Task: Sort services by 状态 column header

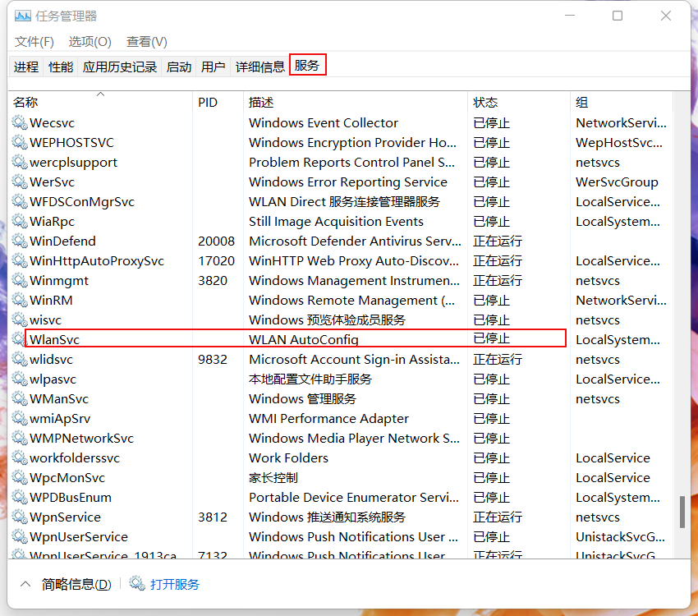Action: click(x=485, y=103)
